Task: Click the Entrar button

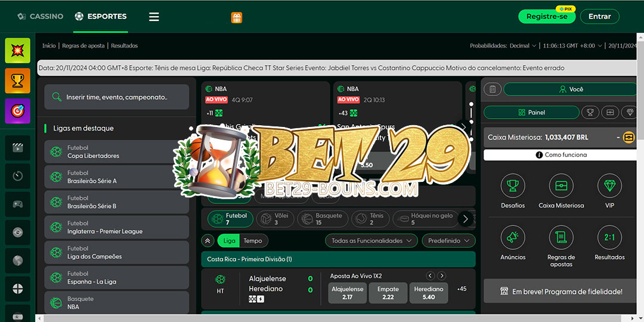Action: click(600, 17)
